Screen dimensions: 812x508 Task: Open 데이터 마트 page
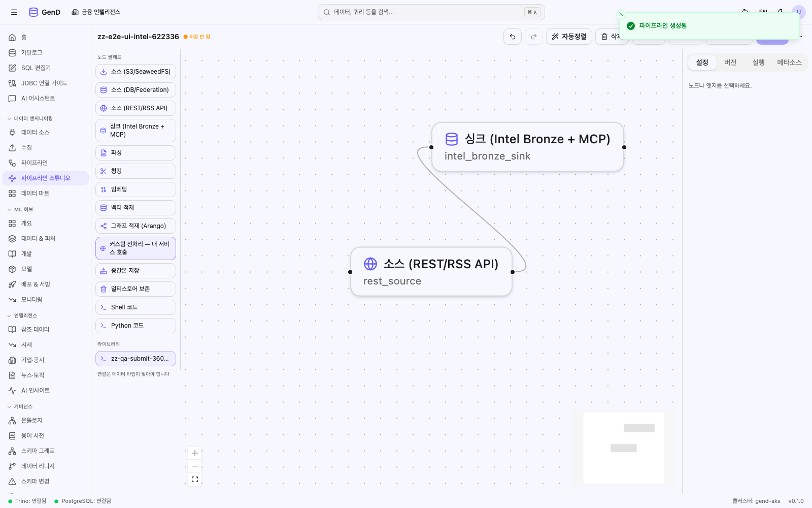[46, 194]
